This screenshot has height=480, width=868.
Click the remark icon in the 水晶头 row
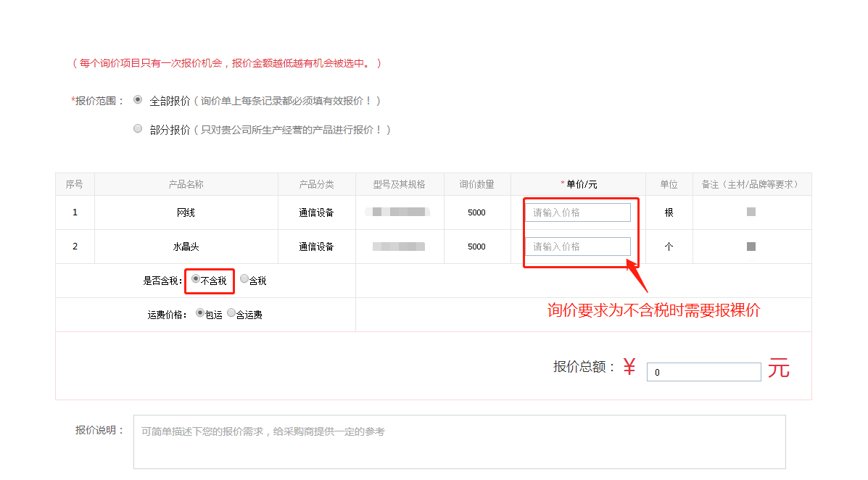click(751, 247)
